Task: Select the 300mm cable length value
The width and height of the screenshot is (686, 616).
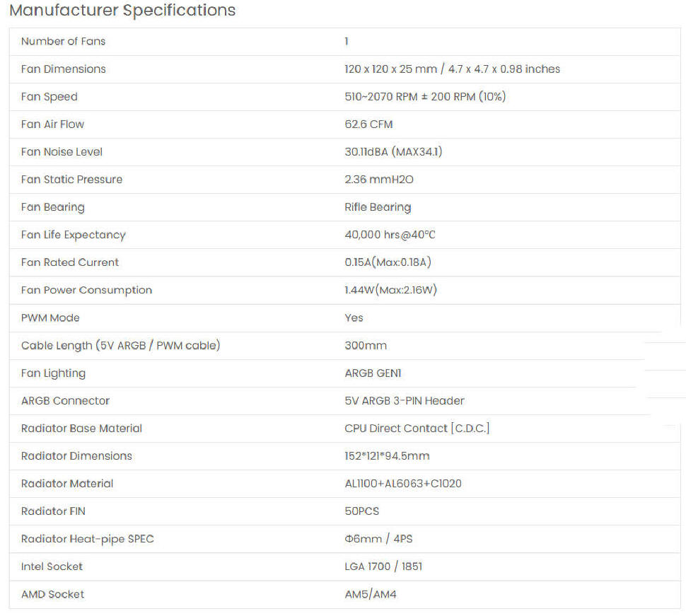Action: click(366, 346)
